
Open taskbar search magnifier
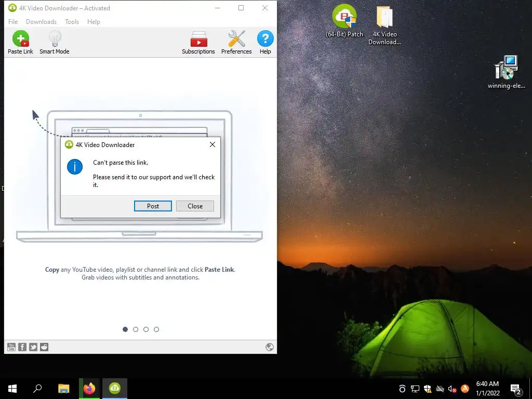tap(37, 389)
